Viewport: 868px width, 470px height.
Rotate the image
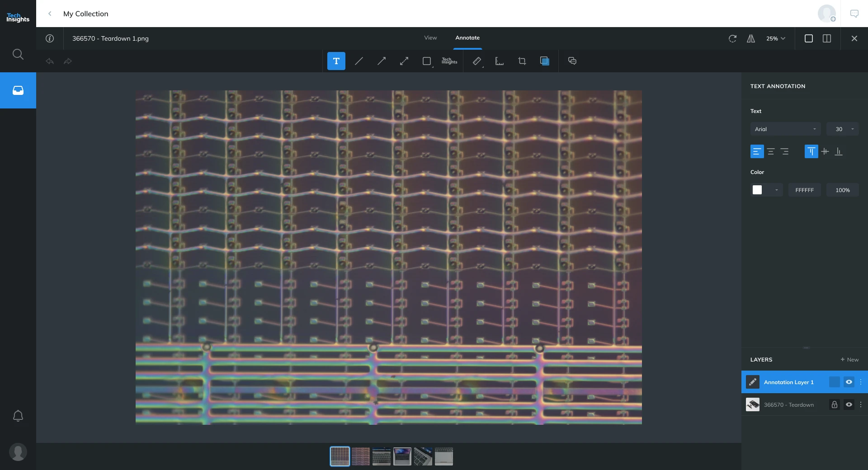pyautogui.click(x=732, y=38)
